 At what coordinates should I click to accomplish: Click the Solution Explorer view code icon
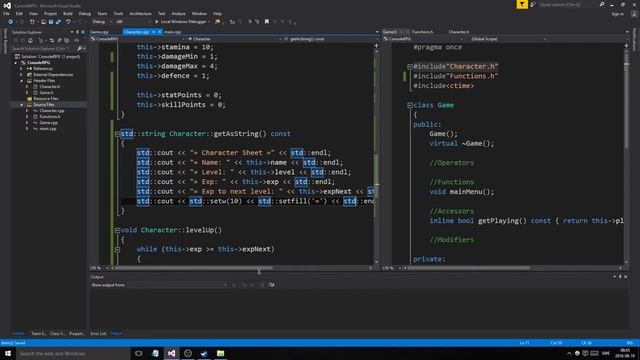click(76, 40)
